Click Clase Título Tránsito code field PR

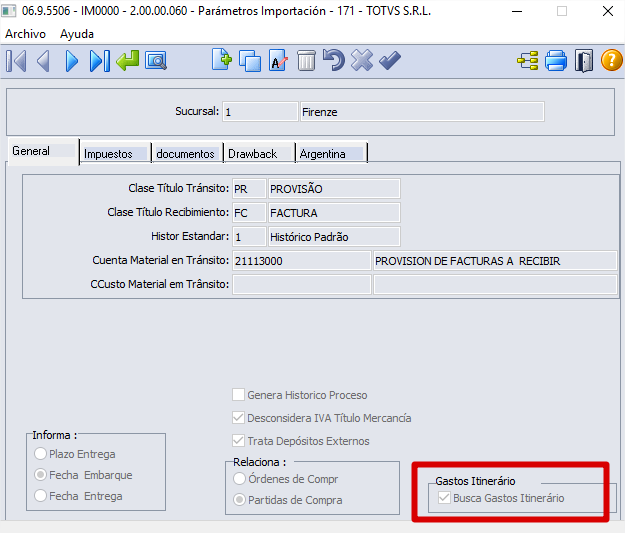tap(249, 189)
